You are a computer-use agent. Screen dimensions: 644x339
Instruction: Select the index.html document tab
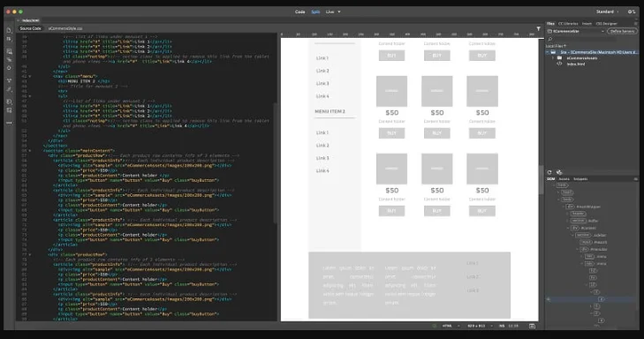pos(30,20)
